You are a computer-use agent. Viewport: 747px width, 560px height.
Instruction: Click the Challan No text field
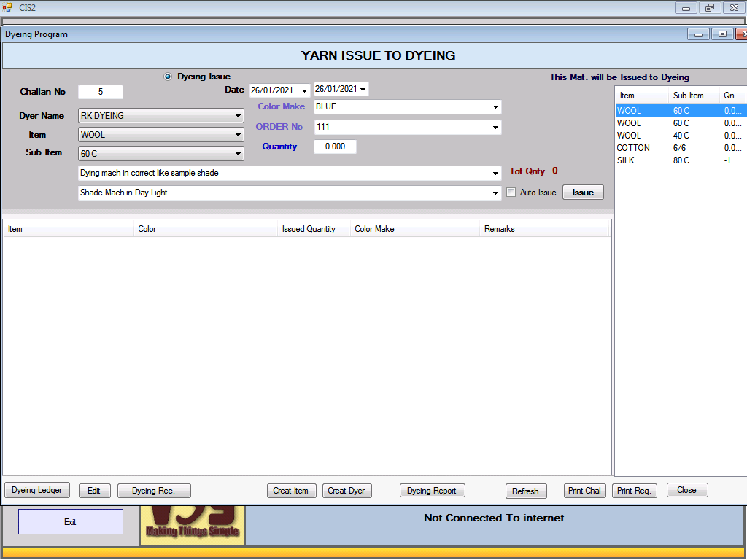[x=101, y=92]
